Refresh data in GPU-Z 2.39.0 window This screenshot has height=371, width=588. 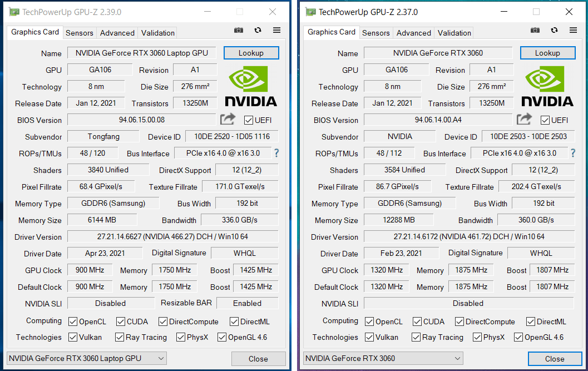258,31
